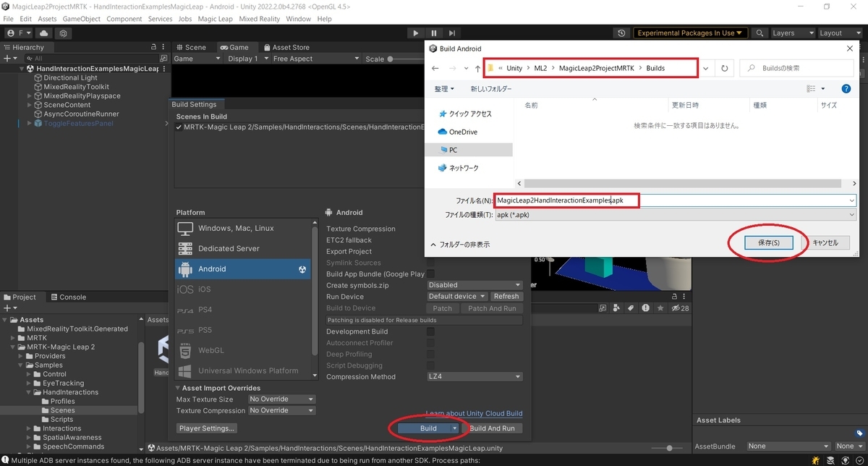
Task: Switch to the Scene tab
Action: (x=191, y=47)
